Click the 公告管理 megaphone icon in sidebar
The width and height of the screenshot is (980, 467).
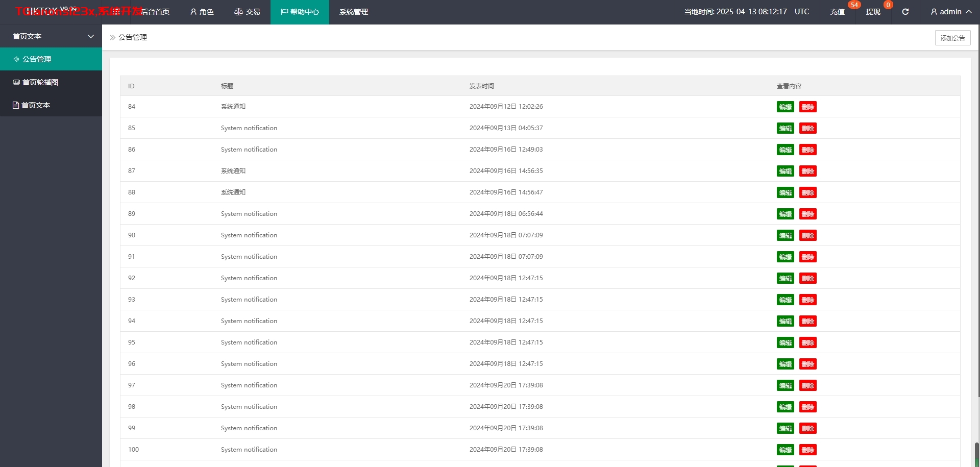(x=16, y=59)
